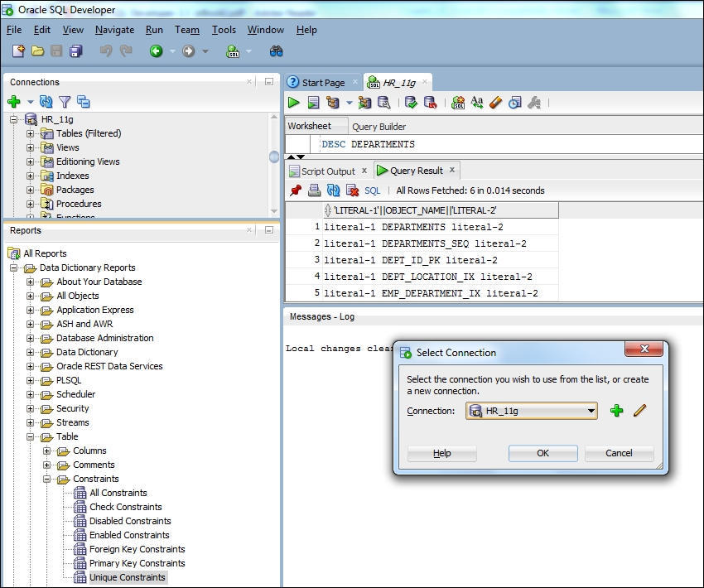Expand the Tables (Filtered) node
The image size is (704, 588).
point(30,134)
